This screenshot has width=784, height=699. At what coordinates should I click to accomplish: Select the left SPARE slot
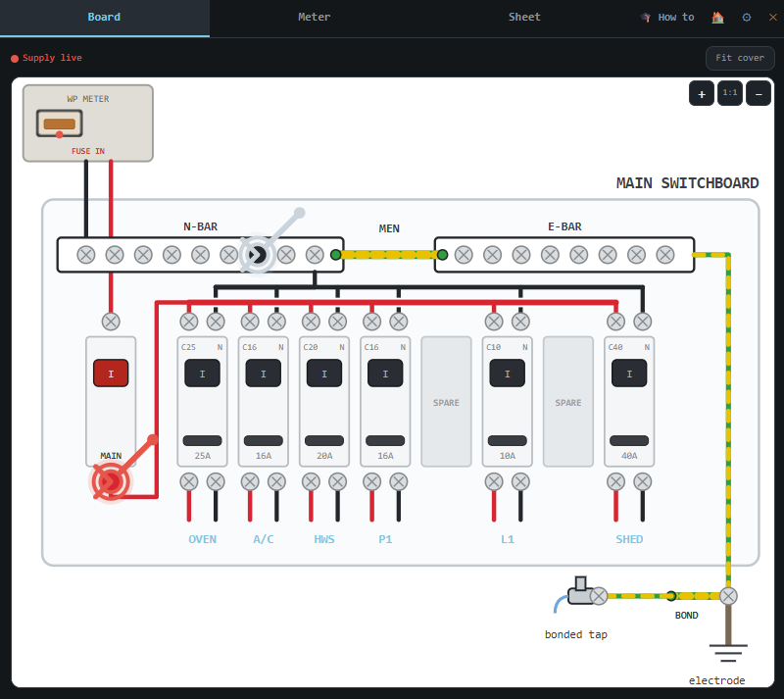446,402
